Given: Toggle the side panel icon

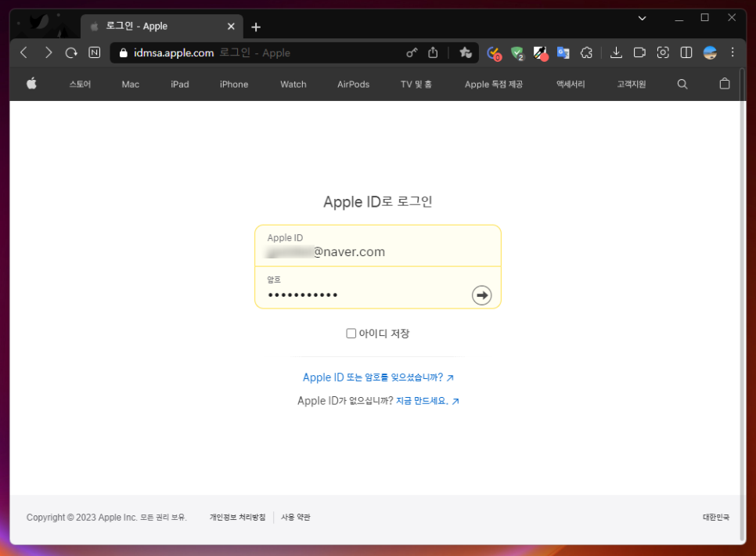Looking at the screenshot, I should pos(686,52).
